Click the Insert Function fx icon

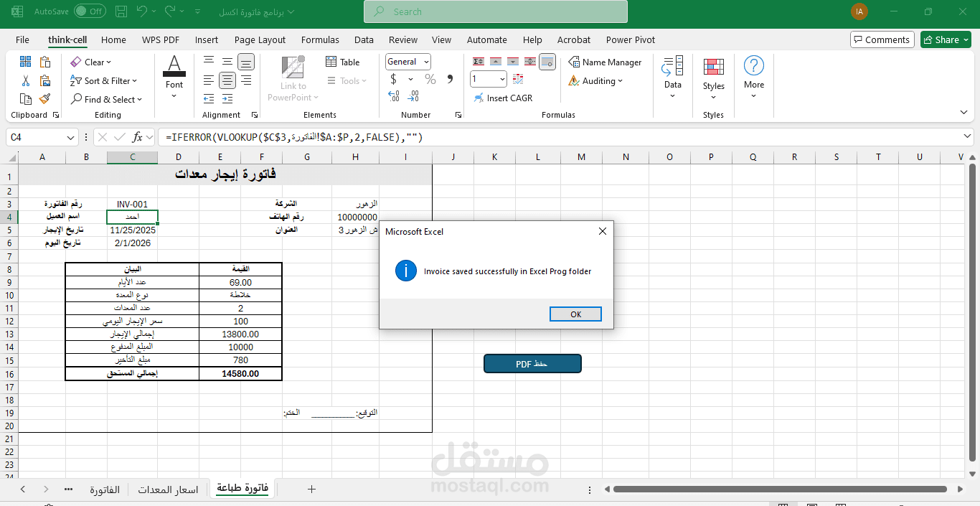pos(138,137)
